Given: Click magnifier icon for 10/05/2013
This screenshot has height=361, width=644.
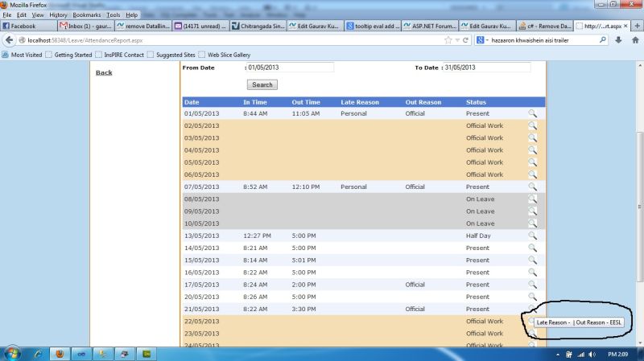Looking at the screenshot, I should [x=532, y=224].
